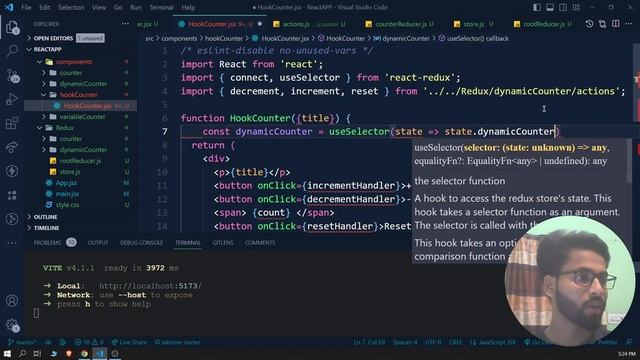Open the Terminal menu
This screenshot has height=360, width=640.
pos(161,7)
